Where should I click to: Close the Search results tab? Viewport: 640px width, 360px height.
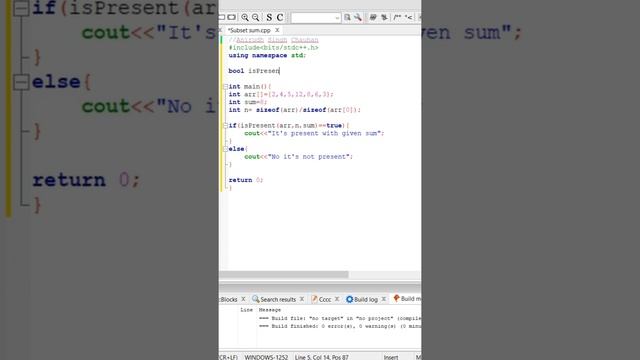coord(302,299)
